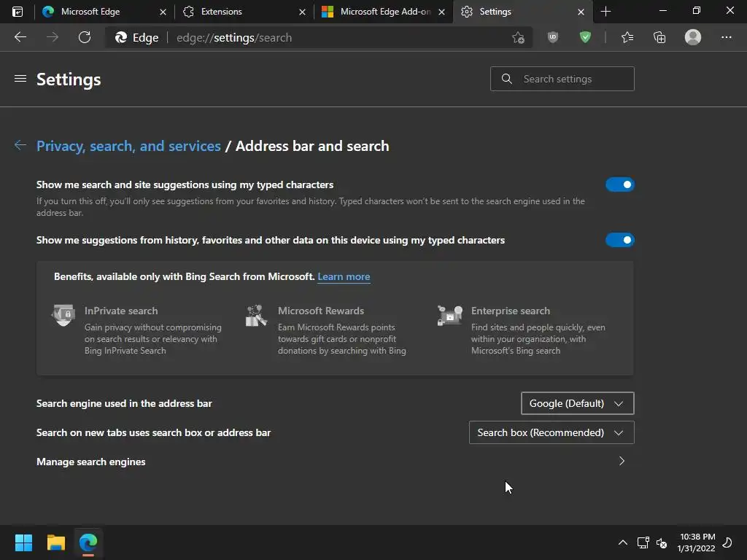Open File Explorer from taskbar

[55, 542]
